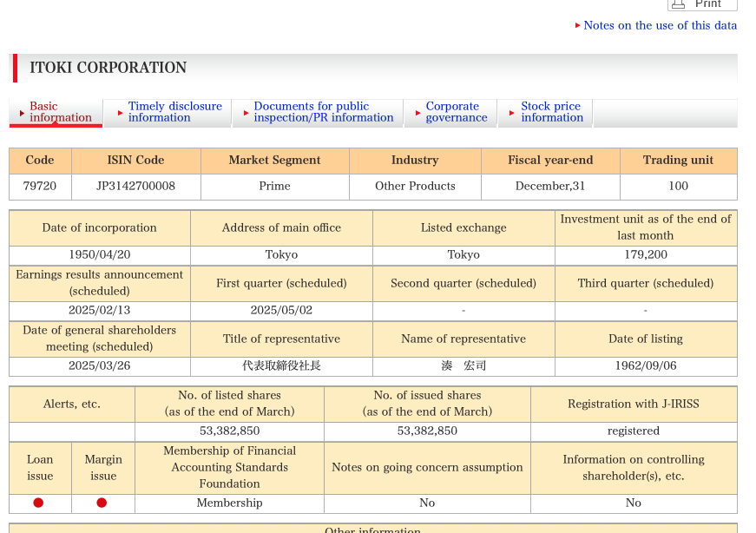This screenshot has height=533, width=756.
Task: Click the Industry column header
Action: 415,161
